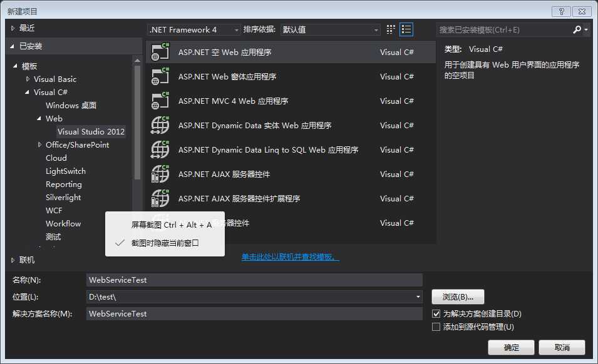This screenshot has width=598, height=364.
Task: Click the ASP.NET Web 窗体应用程序 template icon
Action: tap(160, 76)
